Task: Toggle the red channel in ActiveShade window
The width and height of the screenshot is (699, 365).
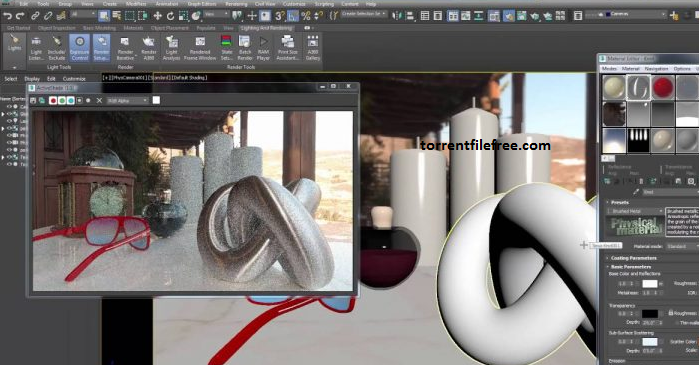Action: (53, 101)
